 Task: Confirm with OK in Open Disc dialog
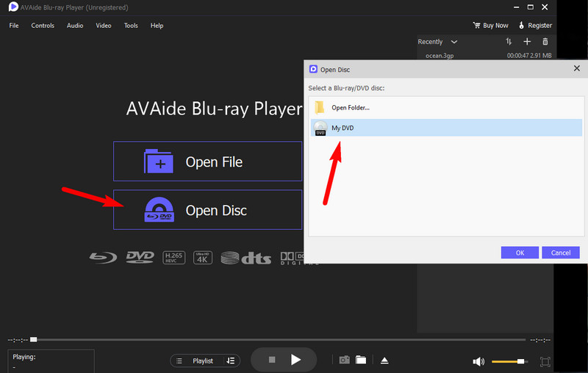[520, 253]
